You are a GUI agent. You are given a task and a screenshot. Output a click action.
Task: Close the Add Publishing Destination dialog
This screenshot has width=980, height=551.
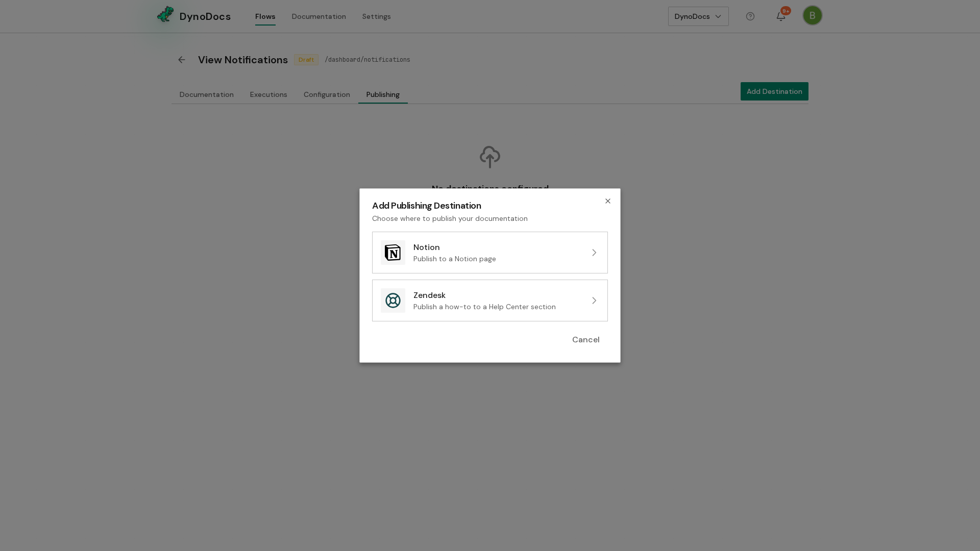tap(608, 201)
